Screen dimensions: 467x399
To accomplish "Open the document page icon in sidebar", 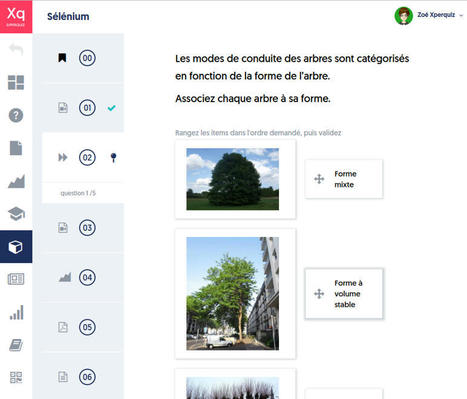I will [x=16, y=148].
